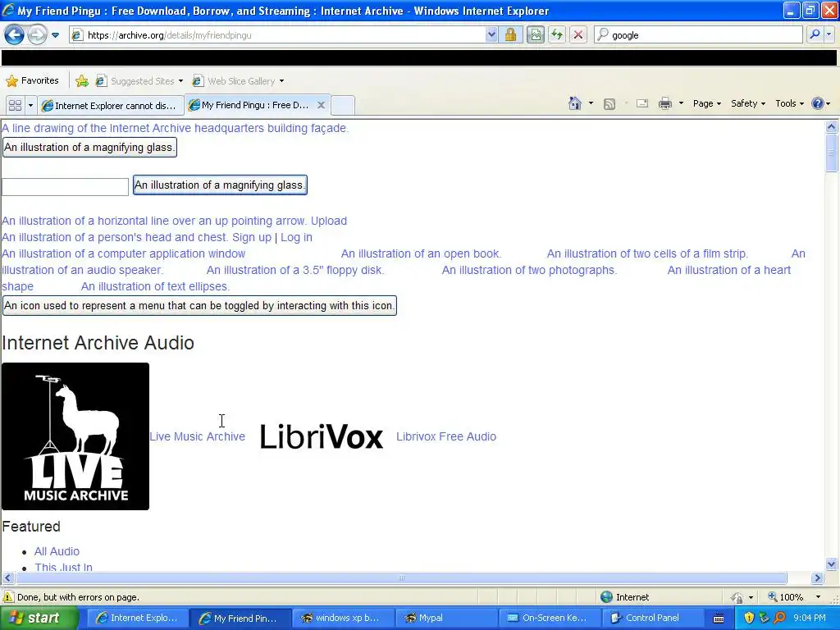
Task: Click the Help question mark icon
Action: (818, 103)
